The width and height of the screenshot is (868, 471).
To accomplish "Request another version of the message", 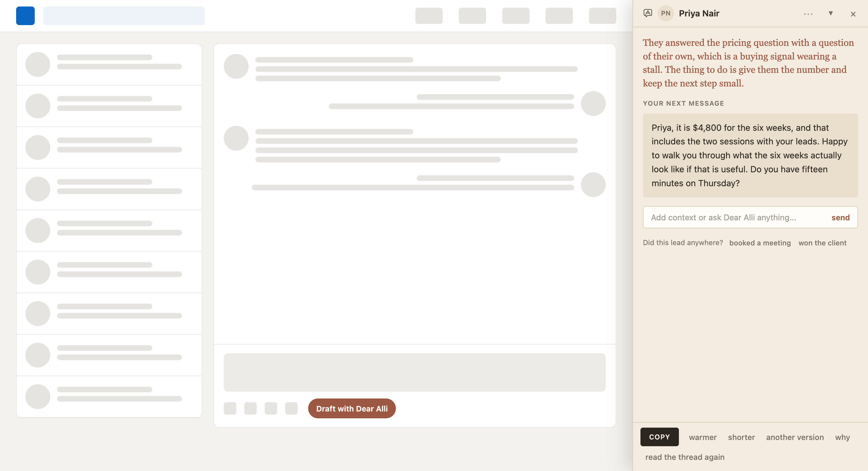I will (x=795, y=437).
